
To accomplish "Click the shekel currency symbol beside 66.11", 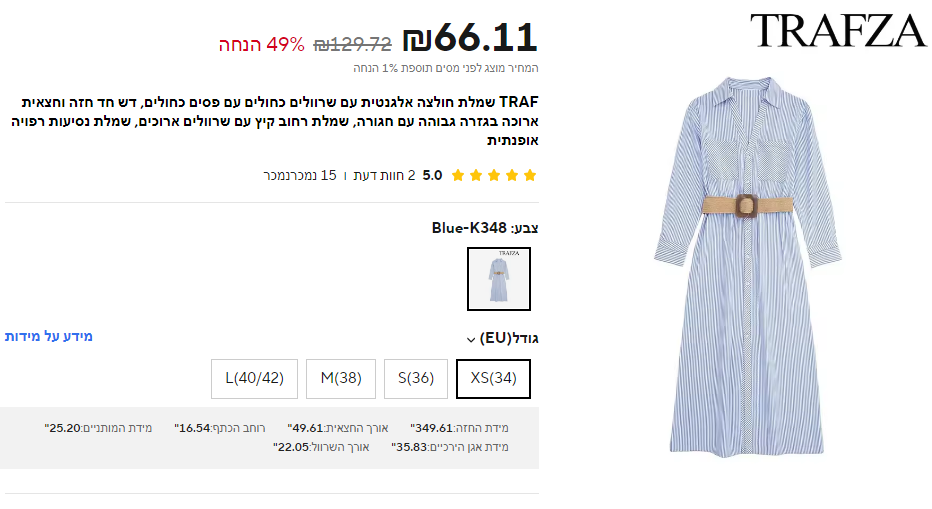I will 417,40.
